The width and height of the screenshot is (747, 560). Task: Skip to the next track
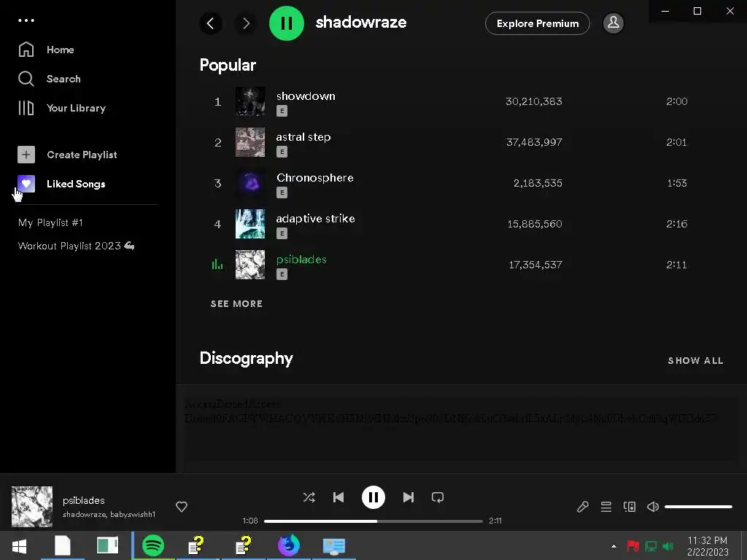pos(409,497)
